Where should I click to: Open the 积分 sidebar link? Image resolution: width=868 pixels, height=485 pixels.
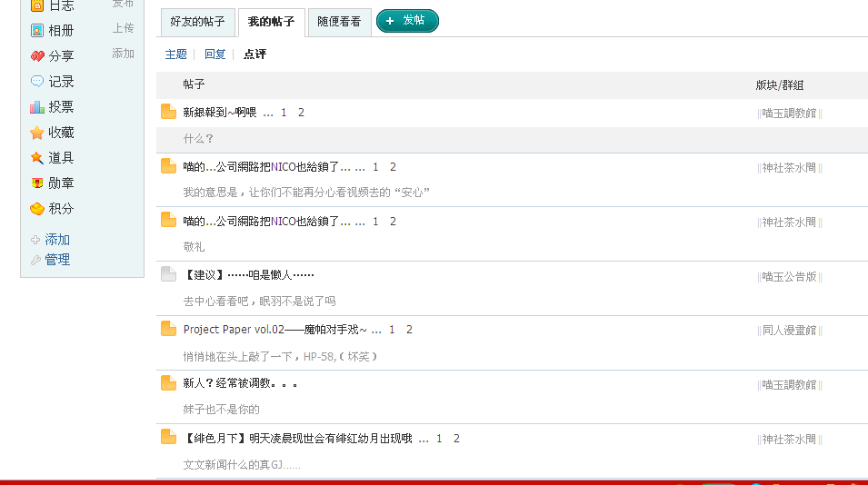tap(61, 209)
